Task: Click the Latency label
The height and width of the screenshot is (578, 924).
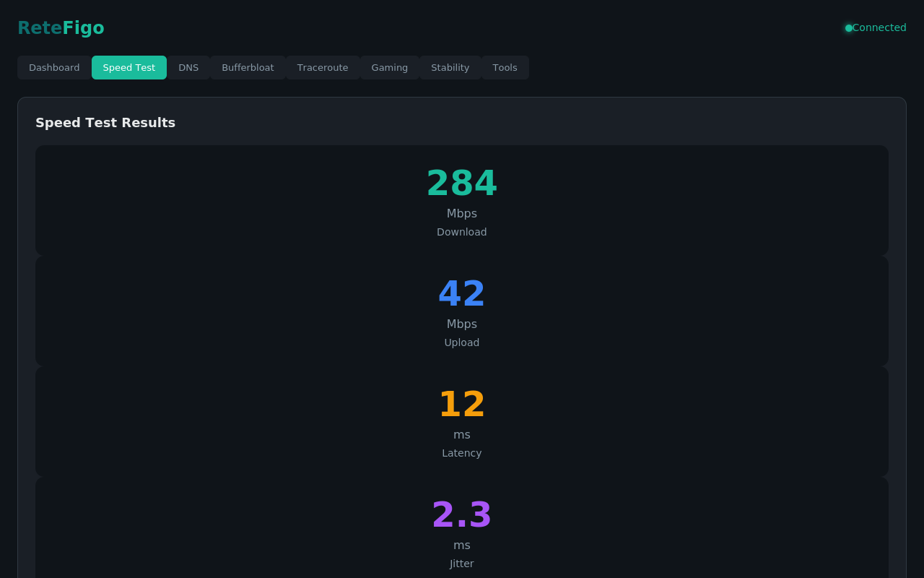Action: click(462, 453)
